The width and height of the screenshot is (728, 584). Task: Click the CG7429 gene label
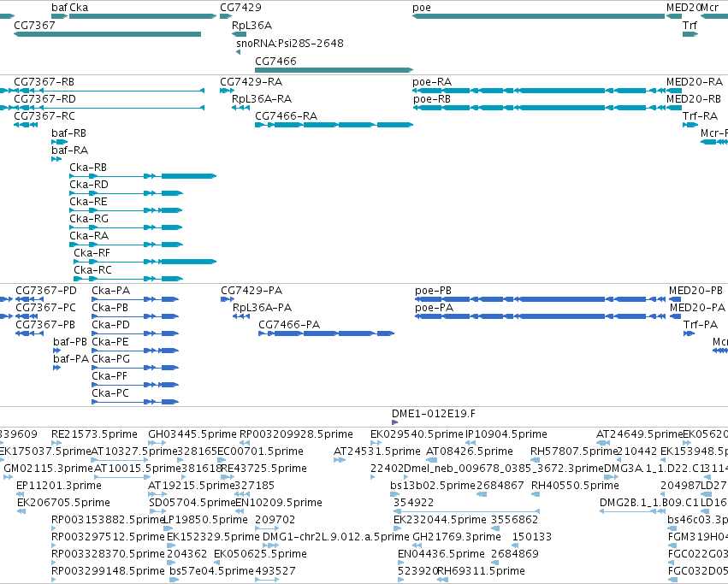pos(240,8)
